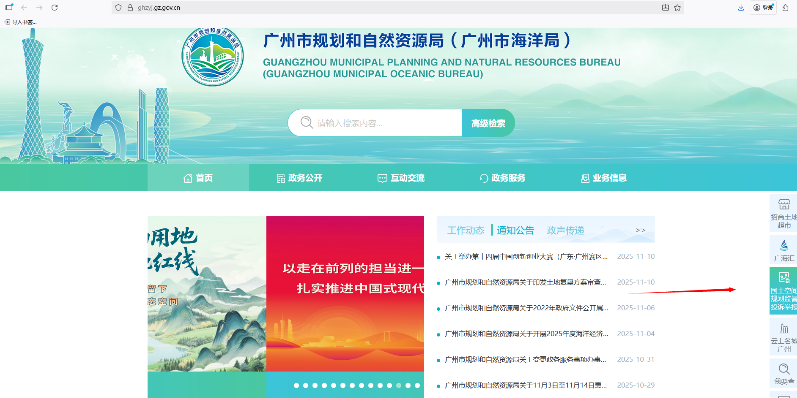This screenshot has width=797, height=398.
Task: Click the bureau's round emblem logo
Action: (x=212, y=57)
